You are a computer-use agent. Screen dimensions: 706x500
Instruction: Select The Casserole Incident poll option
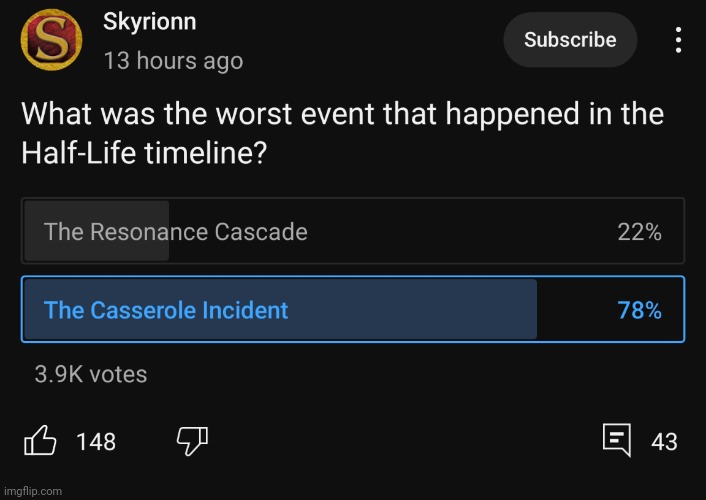(353, 309)
